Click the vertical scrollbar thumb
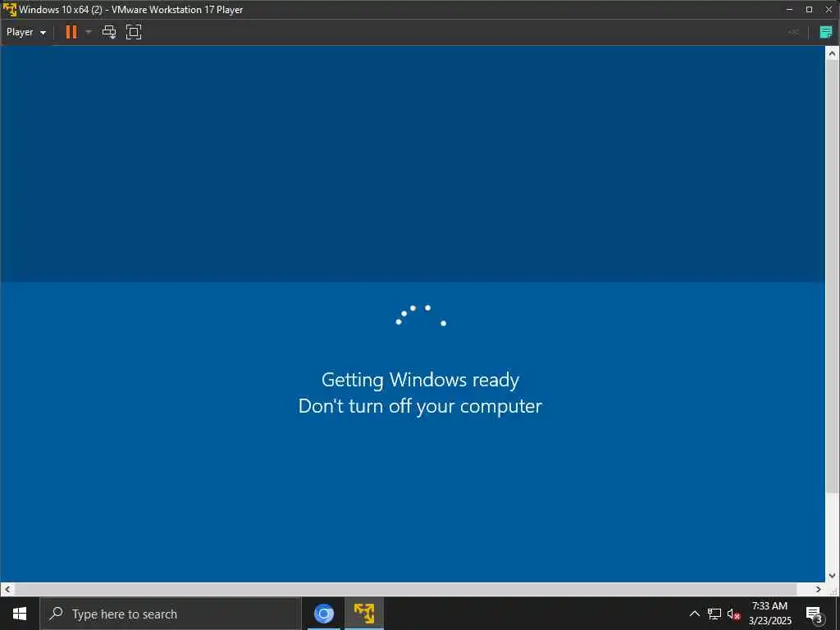This screenshot has height=630, width=840. point(832,276)
